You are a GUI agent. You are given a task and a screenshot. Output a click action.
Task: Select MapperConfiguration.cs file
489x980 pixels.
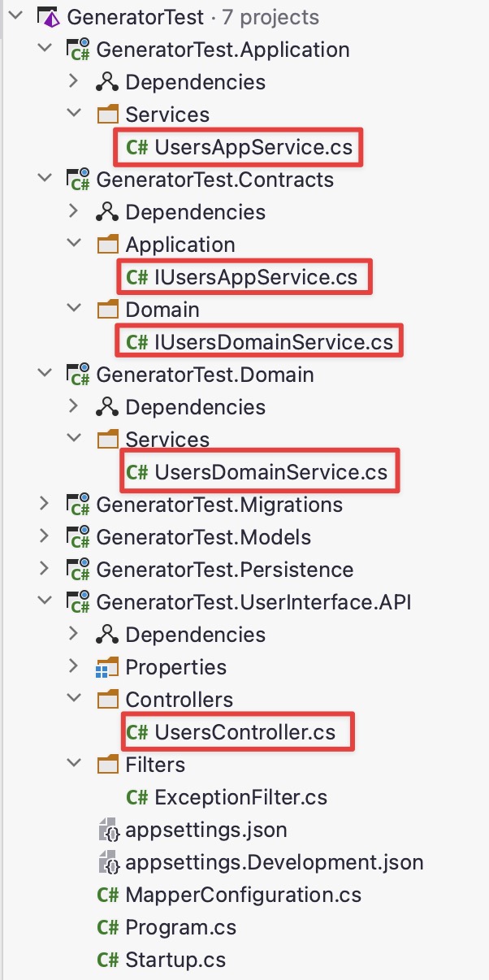(243, 895)
